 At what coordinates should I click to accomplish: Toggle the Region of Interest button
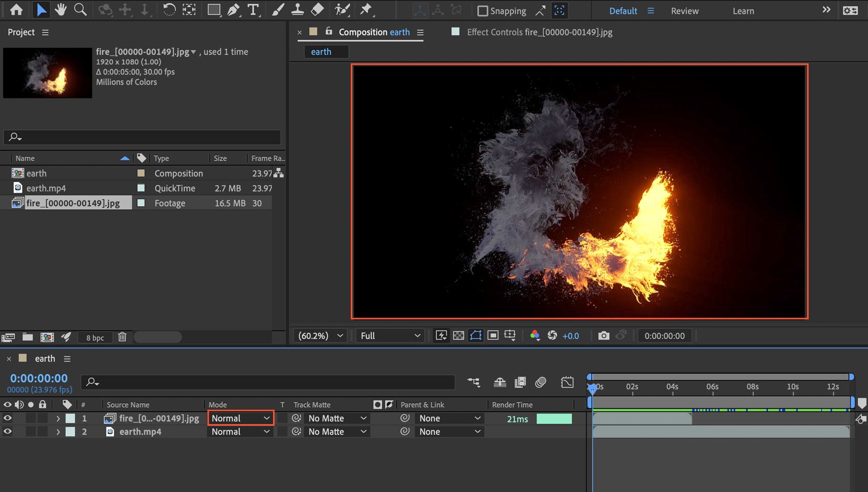coord(493,335)
